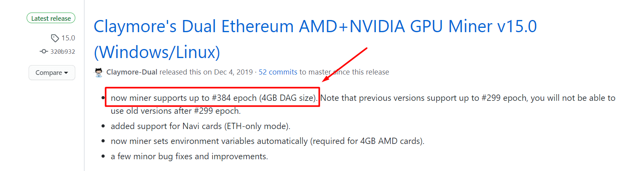The image size is (644, 171).
Task: Click the minor bug fixes bullet
Action: point(189,156)
